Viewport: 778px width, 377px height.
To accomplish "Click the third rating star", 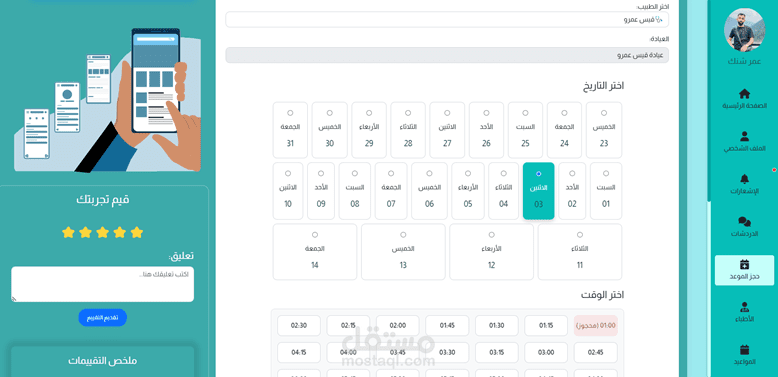I will [103, 232].
